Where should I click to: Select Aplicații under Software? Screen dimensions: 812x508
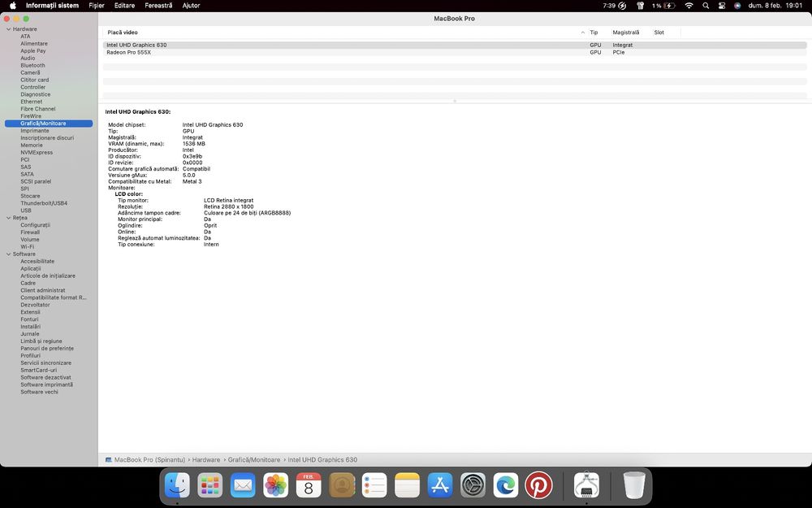point(31,268)
